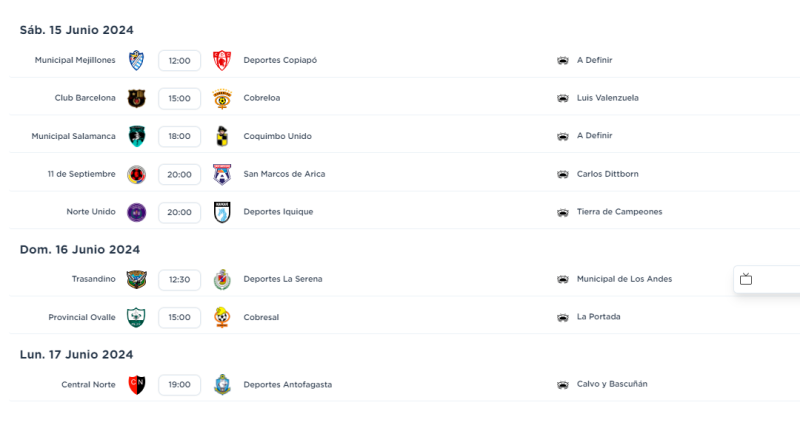Image resolution: width=800 pixels, height=428 pixels.
Task: Open the 12:00 Mejillones vs Copiapó match
Action: 179,60
